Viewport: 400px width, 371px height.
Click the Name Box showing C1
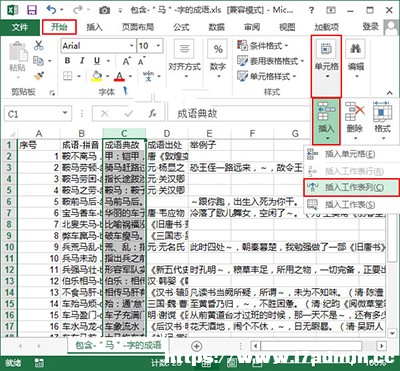click(38, 114)
